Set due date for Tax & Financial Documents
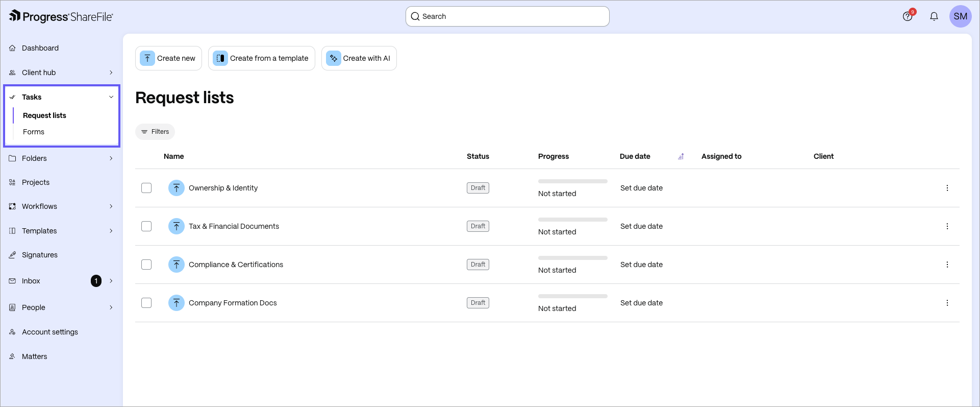The width and height of the screenshot is (980, 407). 641,226
